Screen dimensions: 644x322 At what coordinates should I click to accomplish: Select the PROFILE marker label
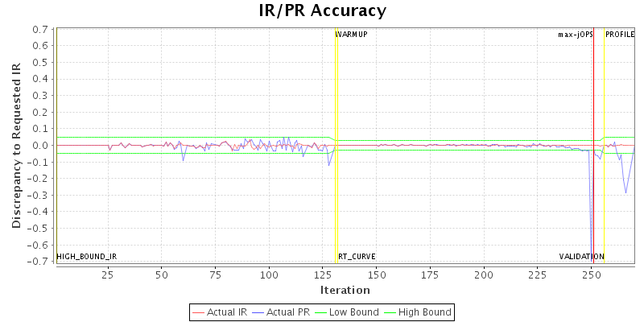point(620,35)
